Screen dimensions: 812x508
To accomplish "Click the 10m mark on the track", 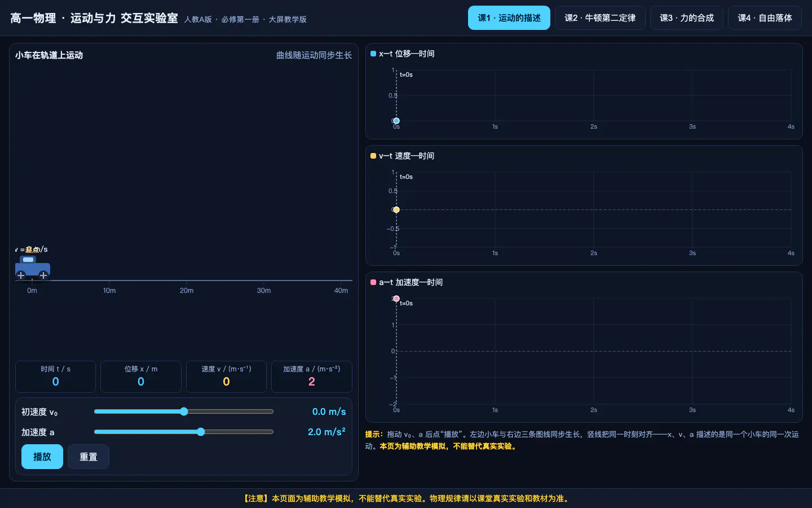I will [x=109, y=291].
